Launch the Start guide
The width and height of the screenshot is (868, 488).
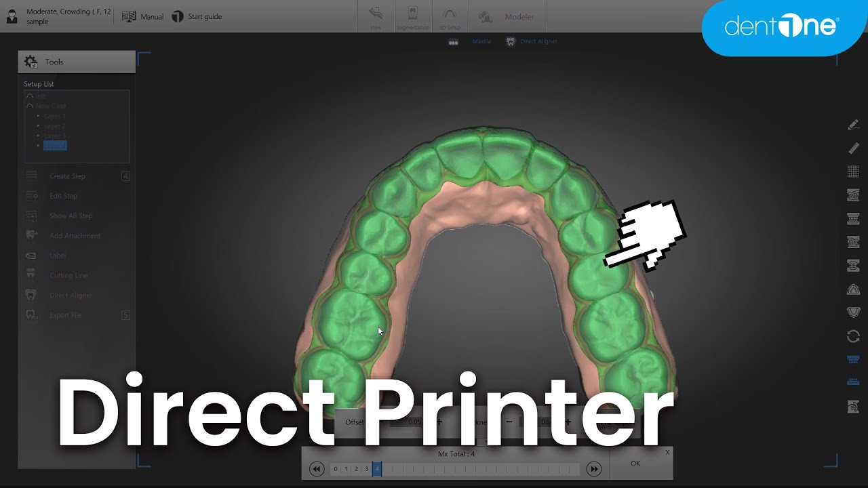pyautogui.click(x=197, y=16)
